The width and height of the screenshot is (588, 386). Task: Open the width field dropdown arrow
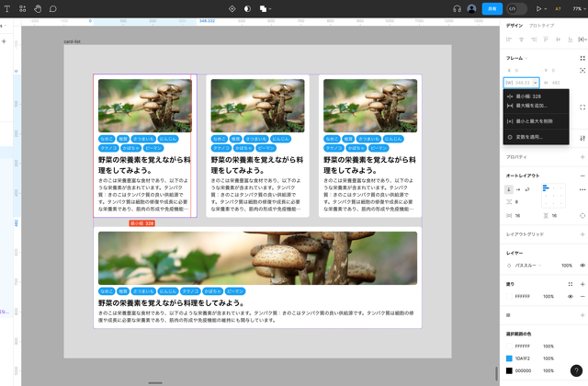535,83
